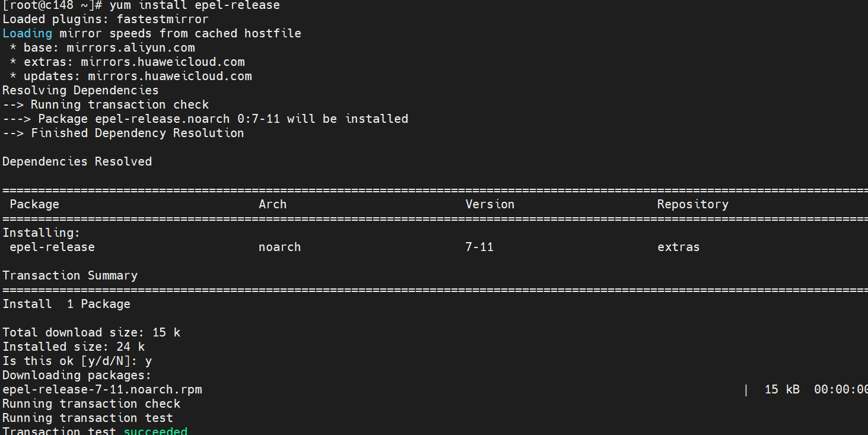868x435 pixels.
Task: Click the "yum install epel-release" command text
Action: click(194, 5)
